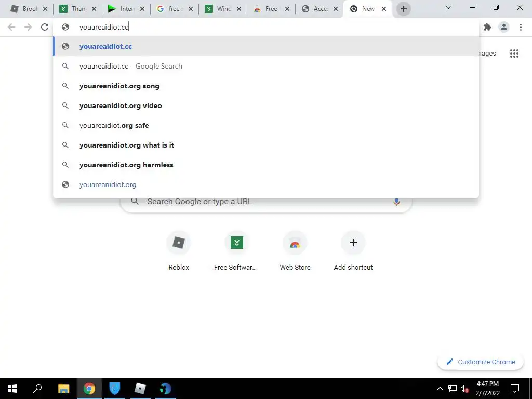The image size is (532, 399).
Task: Open Windows taskbar search
Action: pyautogui.click(x=37, y=389)
